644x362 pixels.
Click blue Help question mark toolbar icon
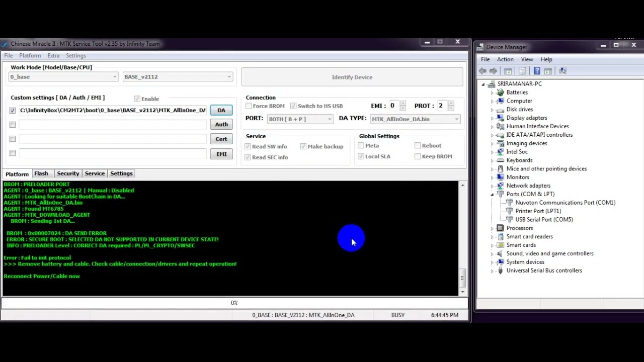pyautogui.click(x=537, y=71)
